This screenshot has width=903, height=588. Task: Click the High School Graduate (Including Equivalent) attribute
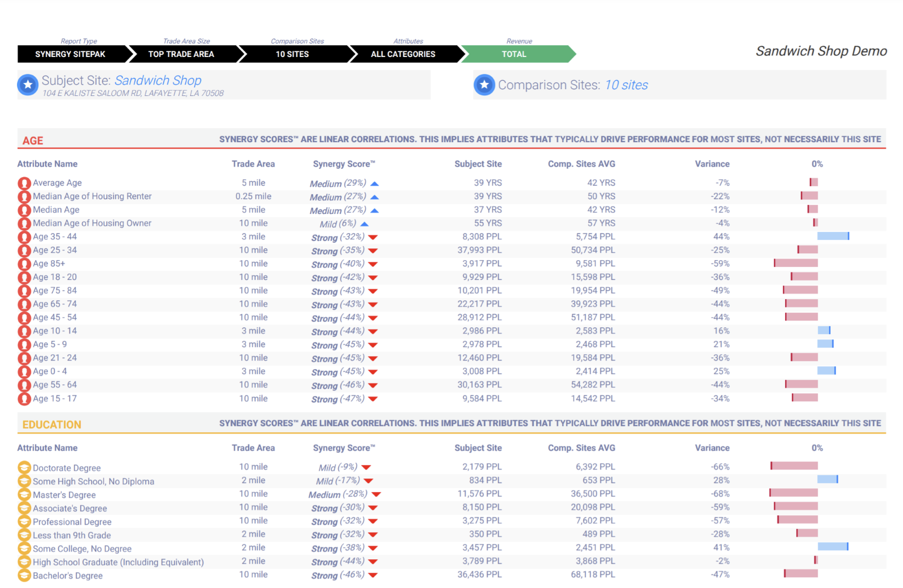(x=118, y=562)
